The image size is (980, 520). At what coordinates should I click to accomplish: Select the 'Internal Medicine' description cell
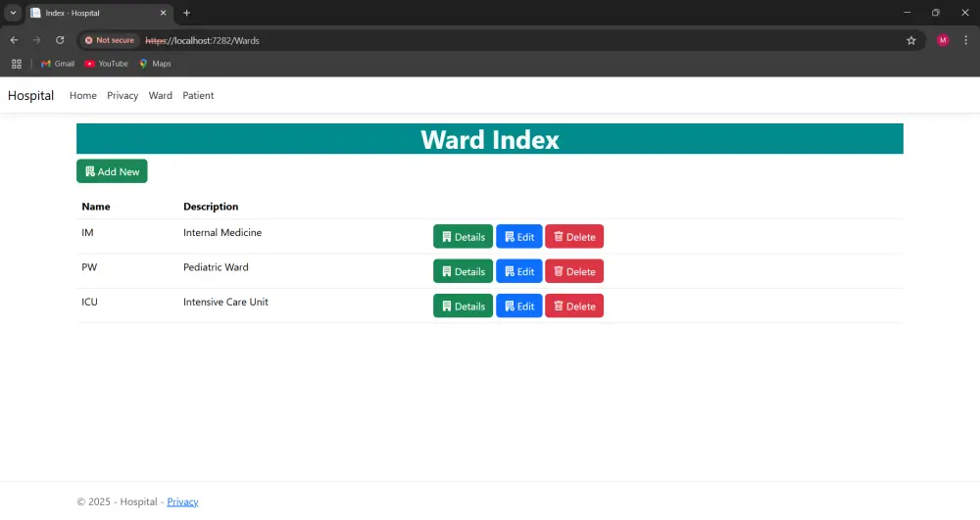tap(222, 233)
